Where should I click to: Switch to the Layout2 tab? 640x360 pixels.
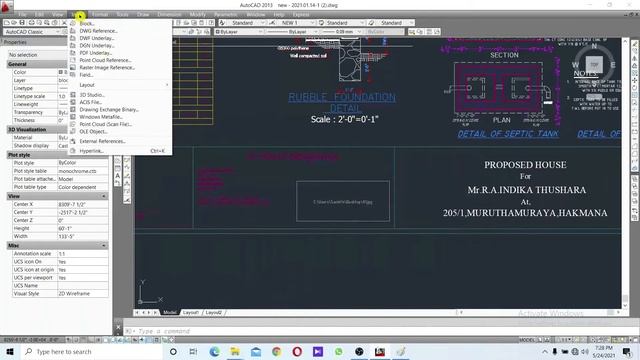tap(213, 312)
